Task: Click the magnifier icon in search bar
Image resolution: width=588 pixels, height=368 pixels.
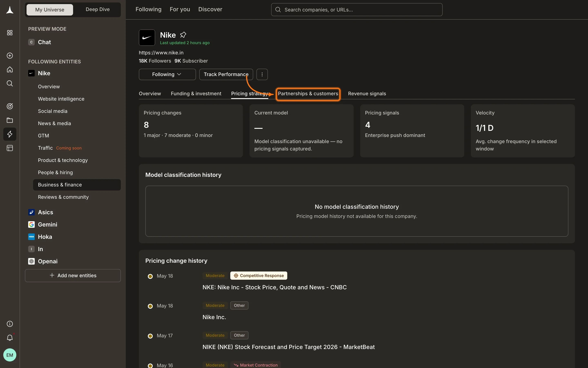Action: click(x=278, y=9)
